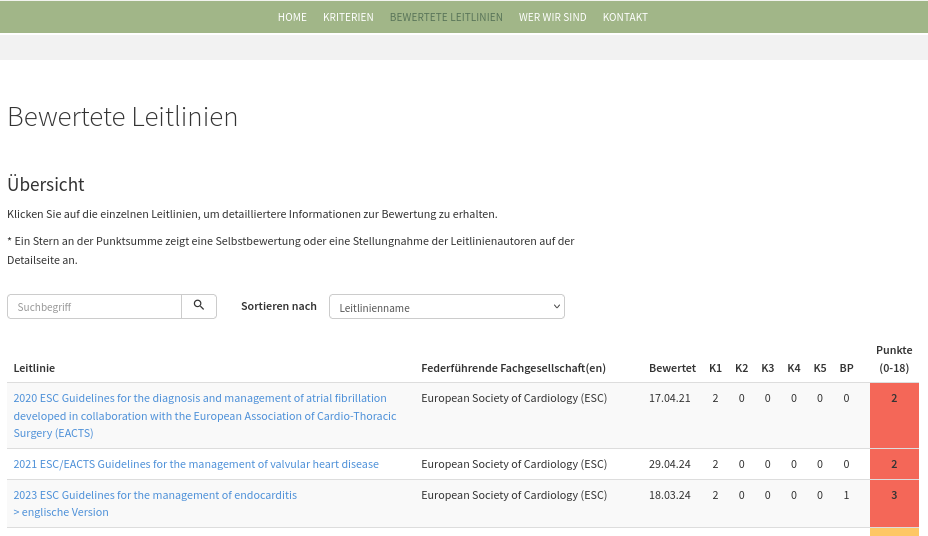Click the Leitlinie column header
The width and height of the screenshot is (928, 536).
tap(34, 368)
